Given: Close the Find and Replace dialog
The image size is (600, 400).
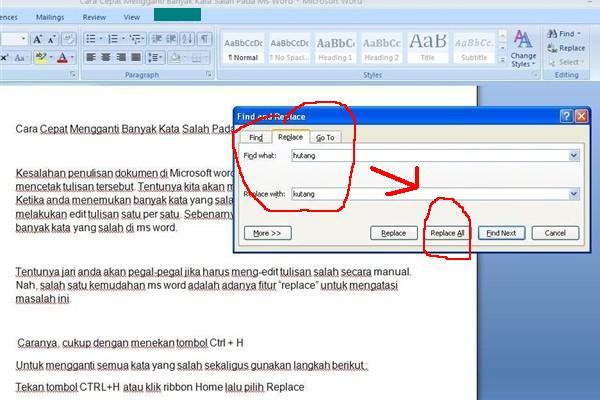Looking at the screenshot, I should pos(581,116).
